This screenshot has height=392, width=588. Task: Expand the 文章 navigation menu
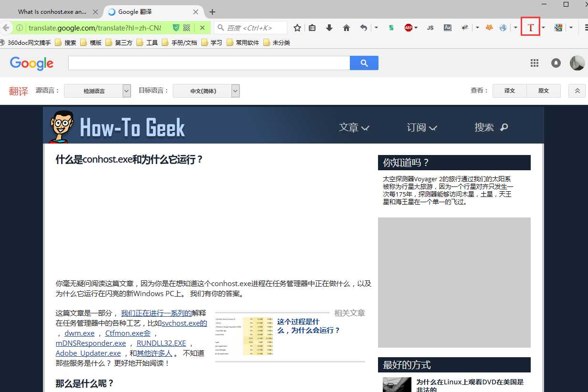click(x=354, y=127)
